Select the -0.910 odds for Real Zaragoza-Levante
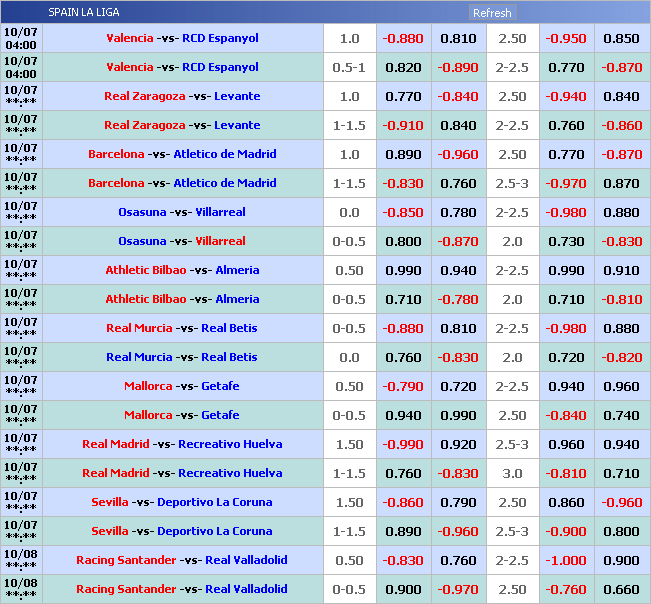 [403, 125]
